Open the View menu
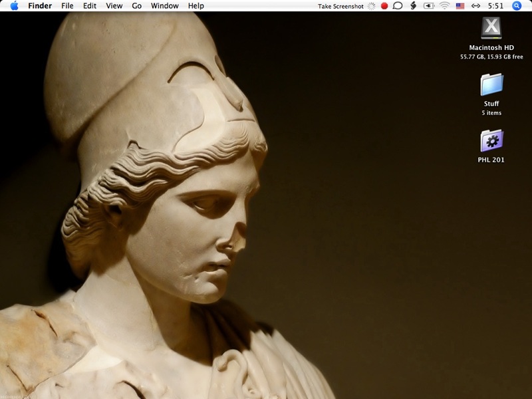This screenshot has width=532, height=399. click(114, 6)
